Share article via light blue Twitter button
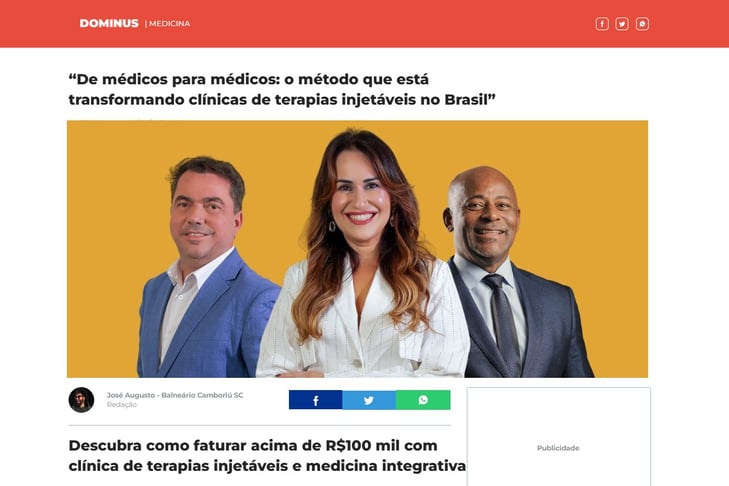729x486 pixels. tap(369, 400)
